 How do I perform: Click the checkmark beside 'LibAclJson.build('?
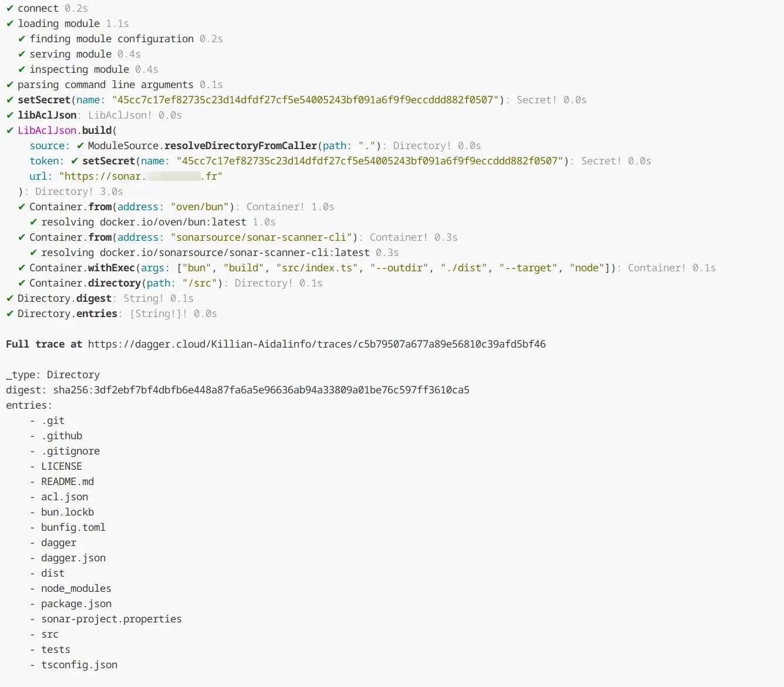pos(9,130)
